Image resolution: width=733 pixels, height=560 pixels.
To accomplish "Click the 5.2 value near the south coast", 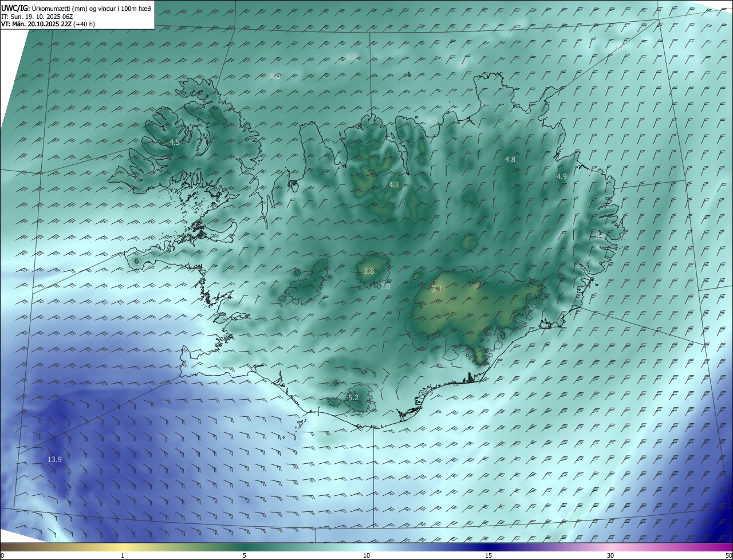I will [353, 397].
